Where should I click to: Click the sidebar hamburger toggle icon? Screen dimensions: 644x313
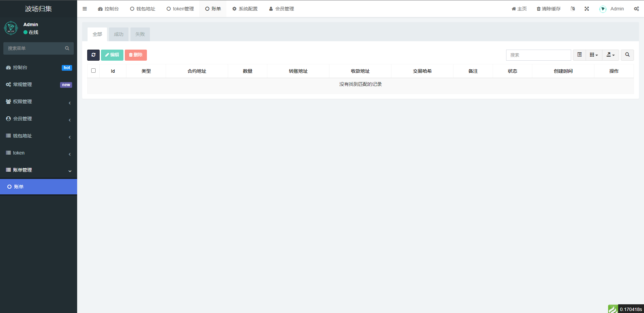coord(85,9)
